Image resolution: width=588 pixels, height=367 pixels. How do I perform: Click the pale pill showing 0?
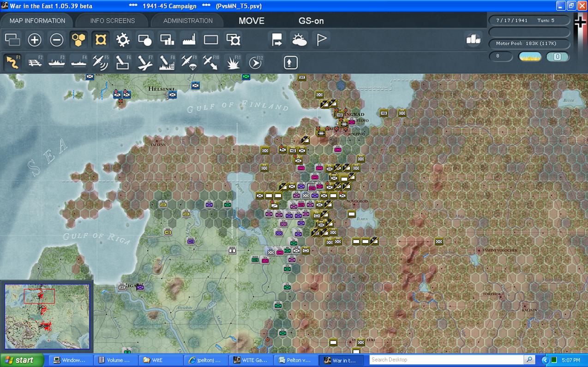click(x=558, y=57)
